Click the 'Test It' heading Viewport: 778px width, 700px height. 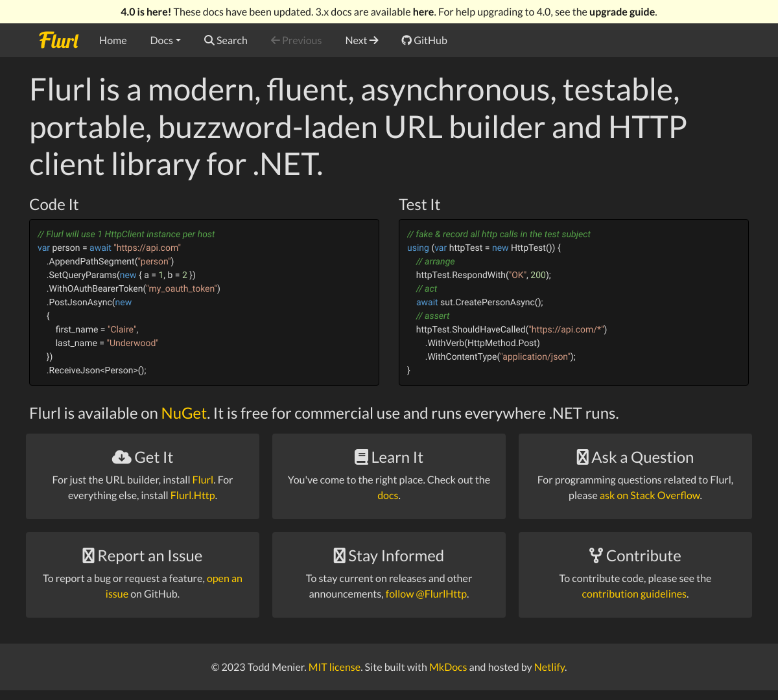(x=419, y=205)
